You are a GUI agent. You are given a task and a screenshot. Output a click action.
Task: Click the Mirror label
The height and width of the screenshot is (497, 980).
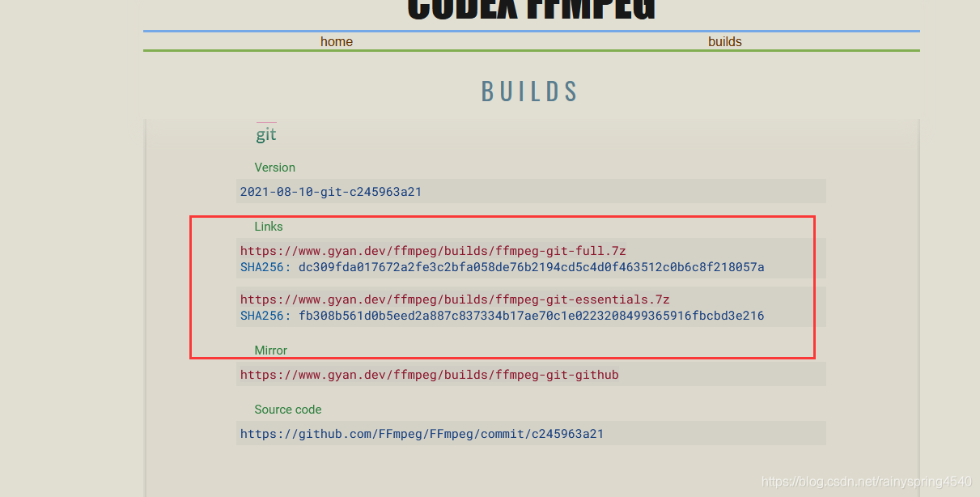click(x=271, y=350)
